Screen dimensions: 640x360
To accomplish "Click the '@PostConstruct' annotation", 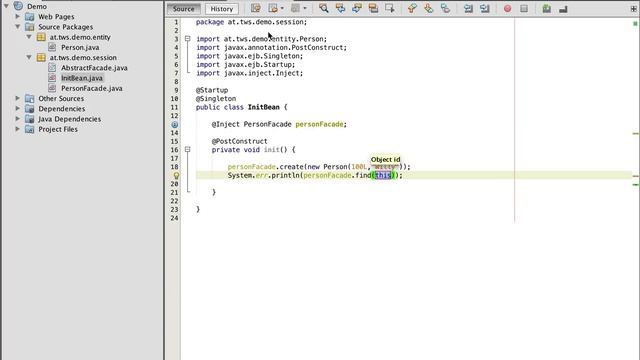I will click(240, 141).
